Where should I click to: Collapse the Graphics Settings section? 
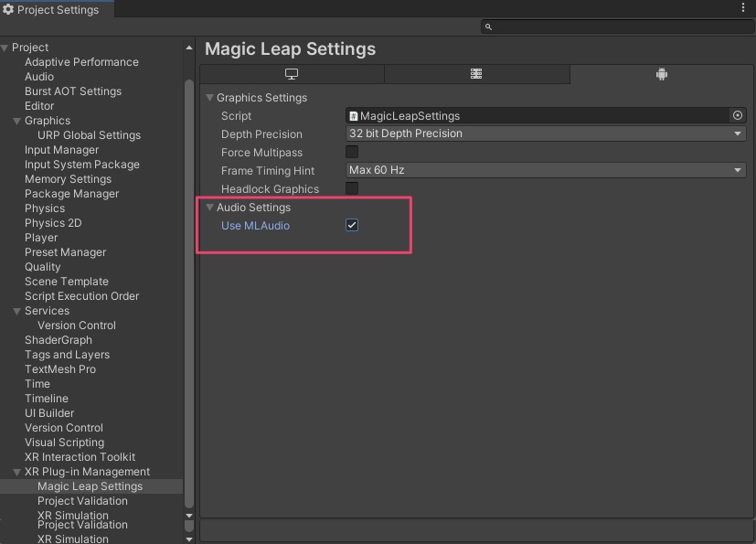(x=209, y=98)
